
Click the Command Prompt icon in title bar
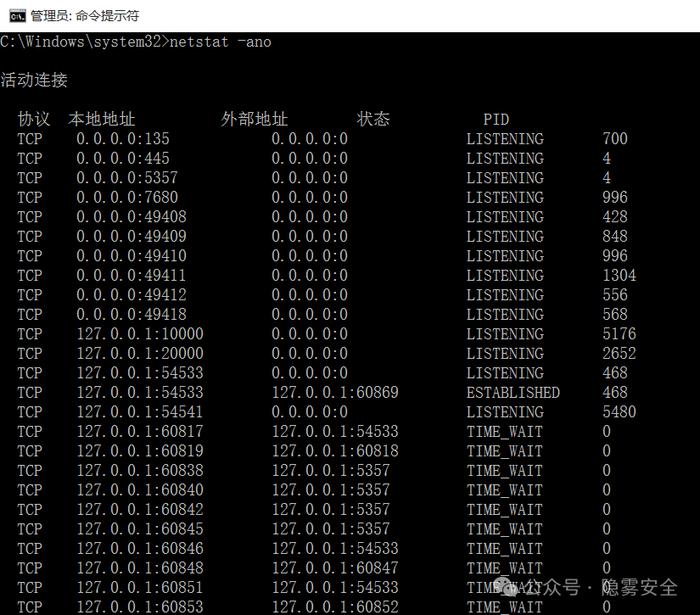[x=18, y=16]
